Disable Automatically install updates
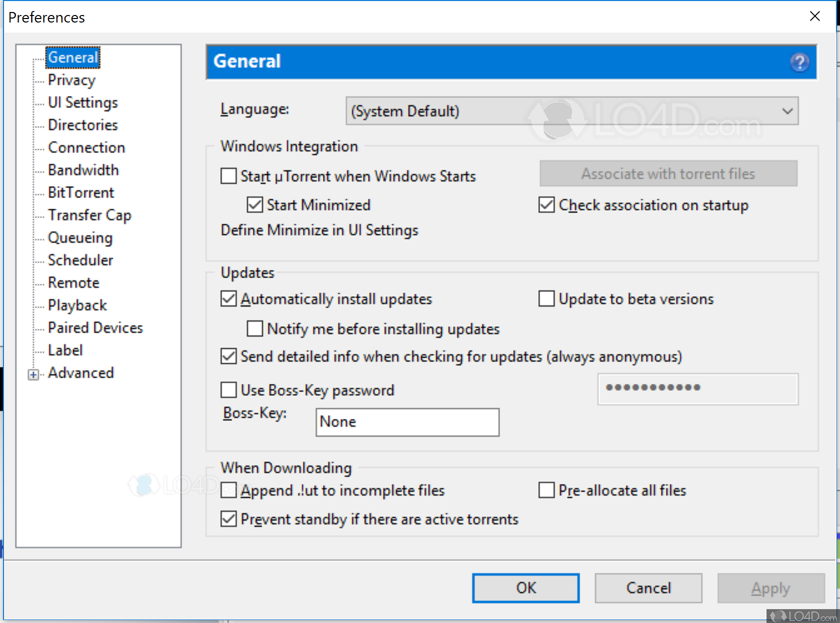This screenshot has height=623, width=840. (x=229, y=299)
